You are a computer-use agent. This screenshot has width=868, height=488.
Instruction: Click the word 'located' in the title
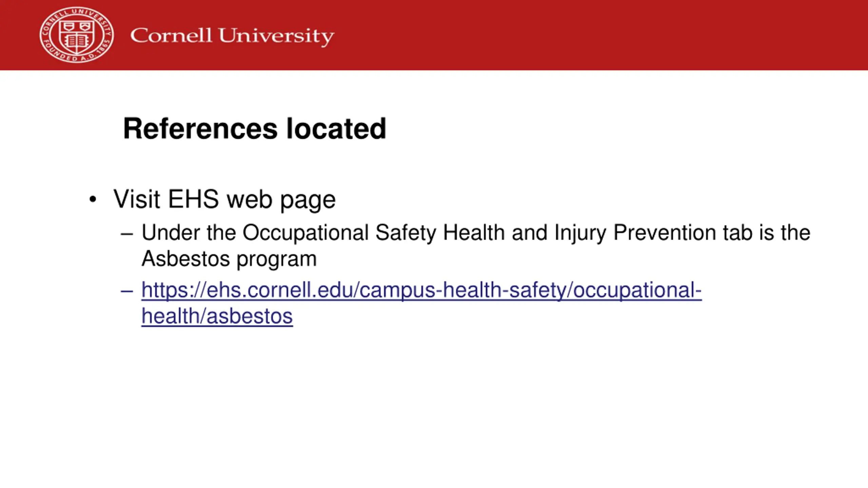pos(336,129)
